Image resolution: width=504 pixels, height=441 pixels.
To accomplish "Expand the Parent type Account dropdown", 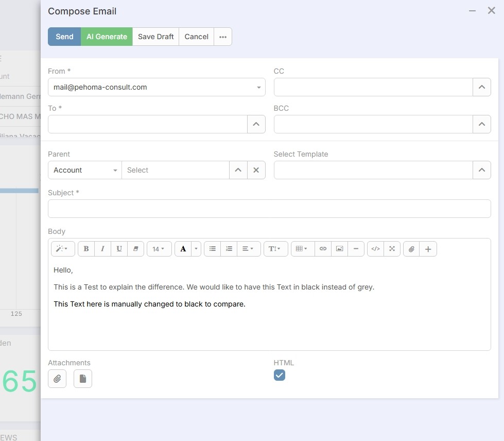I will pos(85,170).
